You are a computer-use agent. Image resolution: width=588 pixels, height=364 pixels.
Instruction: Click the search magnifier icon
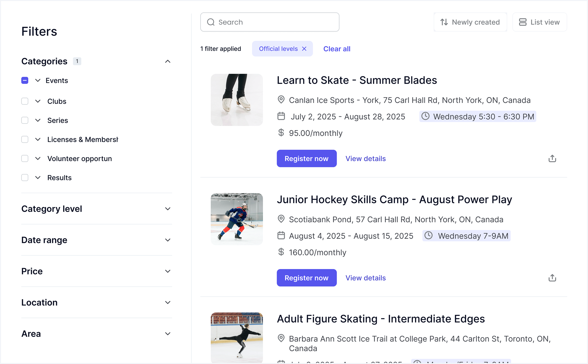click(x=211, y=22)
